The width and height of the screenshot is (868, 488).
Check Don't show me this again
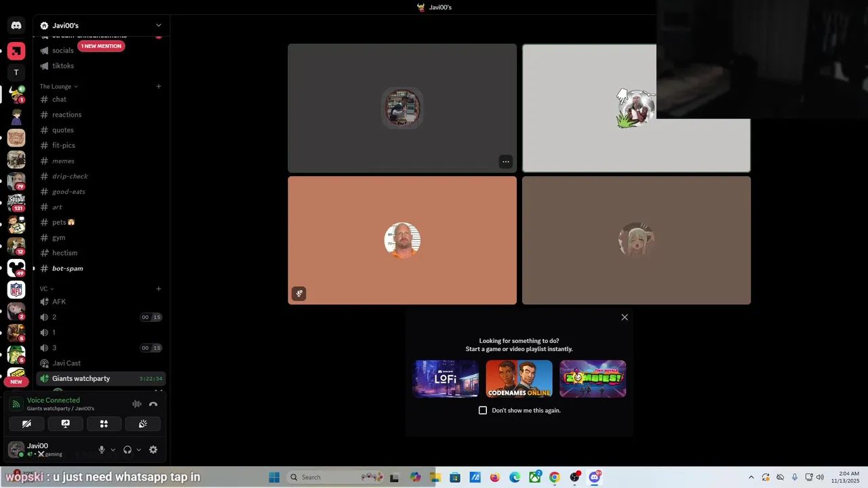point(483,410)
